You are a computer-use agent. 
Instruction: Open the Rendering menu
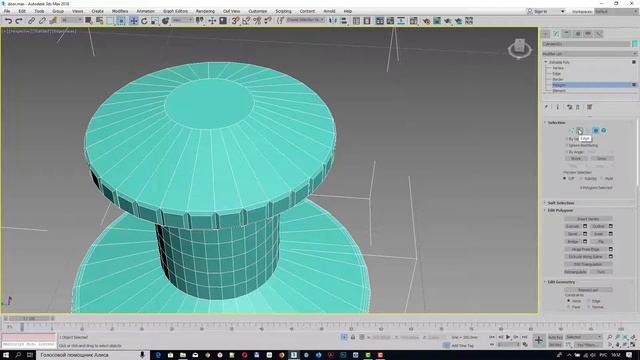[205, 11]
